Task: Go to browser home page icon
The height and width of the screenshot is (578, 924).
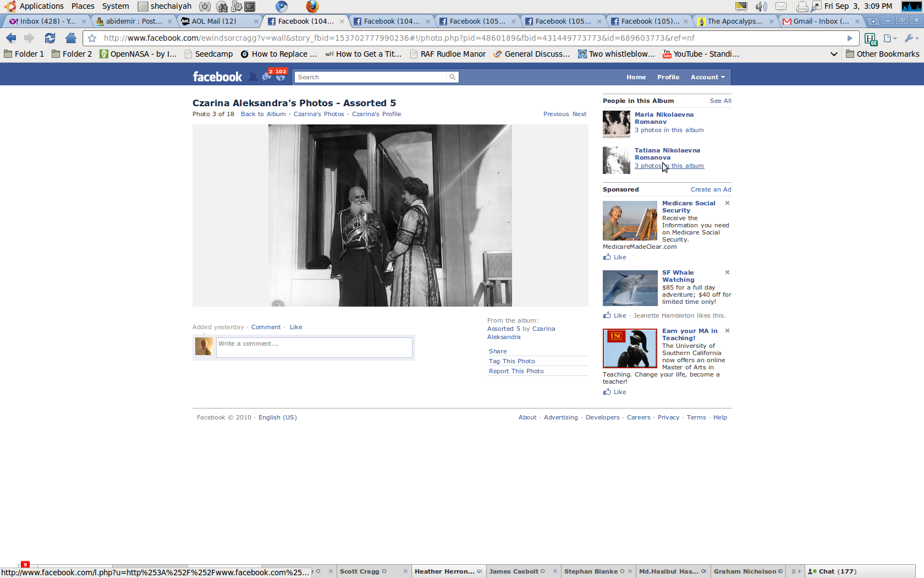Action: (70, 38)
